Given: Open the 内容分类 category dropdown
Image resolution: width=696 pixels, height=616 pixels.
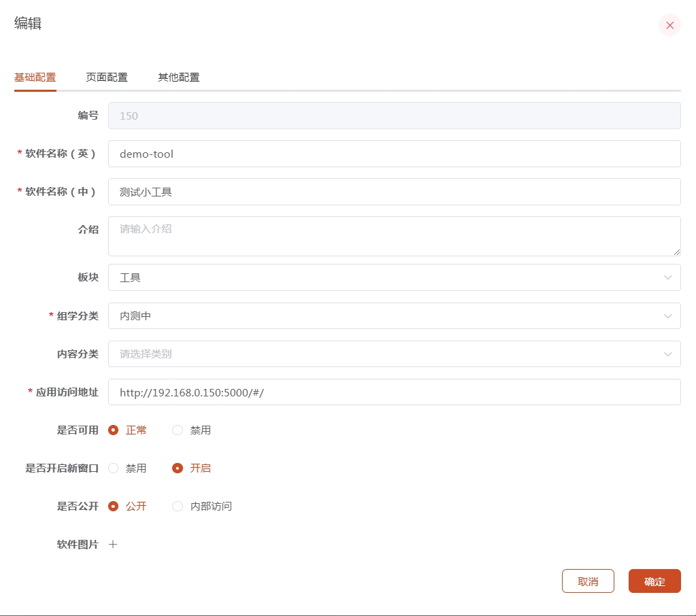Looking at the screenshot, I should (x=395, y=354).
